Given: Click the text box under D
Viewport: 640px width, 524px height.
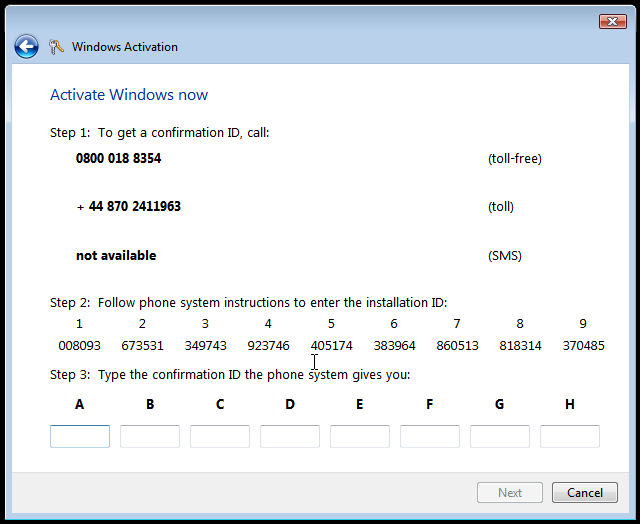Looking at the screenshot, I should click(x=290, y=436).
